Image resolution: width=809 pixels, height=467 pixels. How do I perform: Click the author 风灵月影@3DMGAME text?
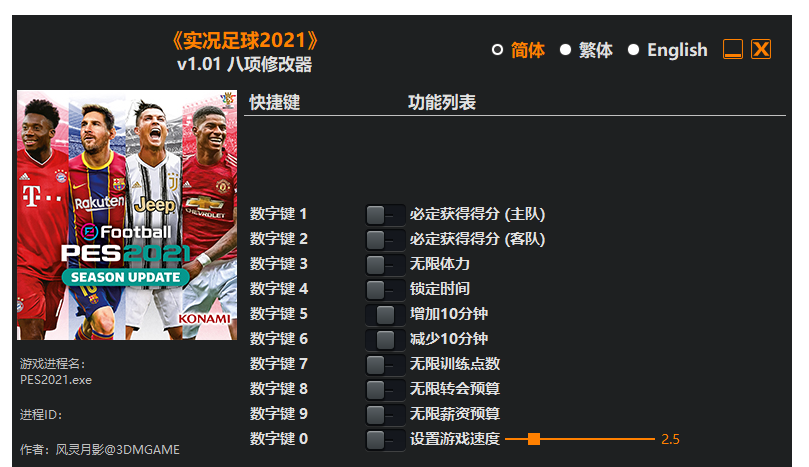[118, 450]
